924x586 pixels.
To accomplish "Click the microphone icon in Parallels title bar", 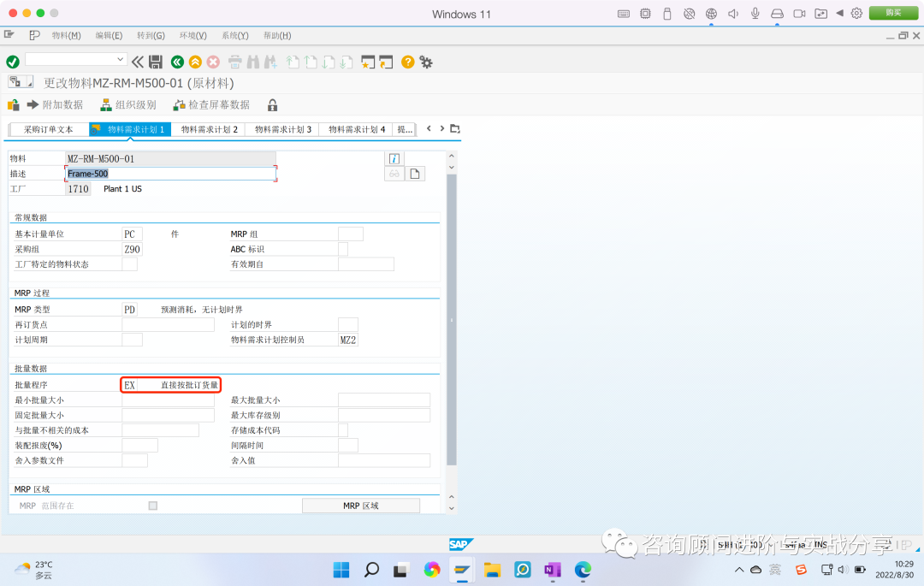I will 755,13.
